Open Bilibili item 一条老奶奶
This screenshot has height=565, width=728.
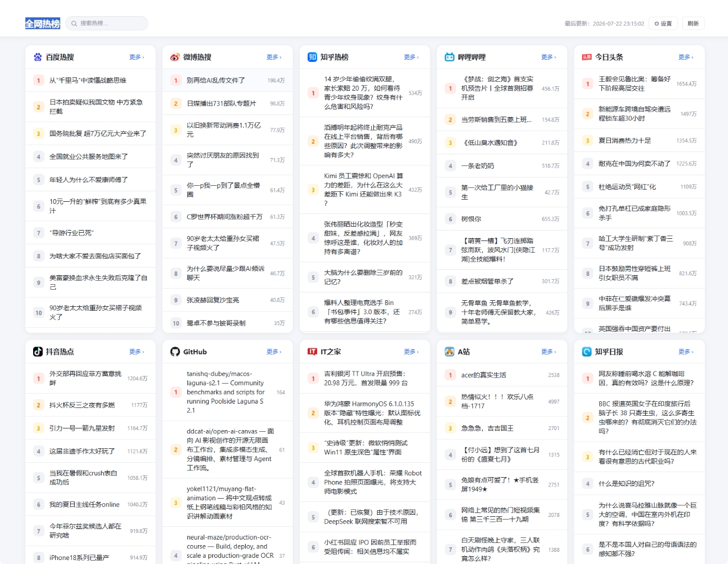tap(502, 166)
